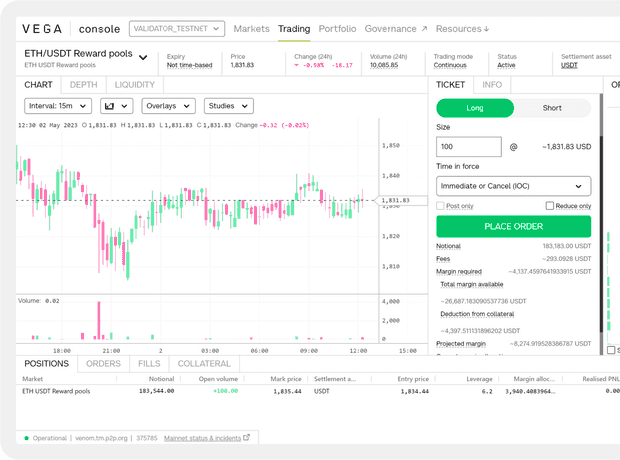Select the TICKET tab
Screen dimensions: 620x460
pos(450,85)
